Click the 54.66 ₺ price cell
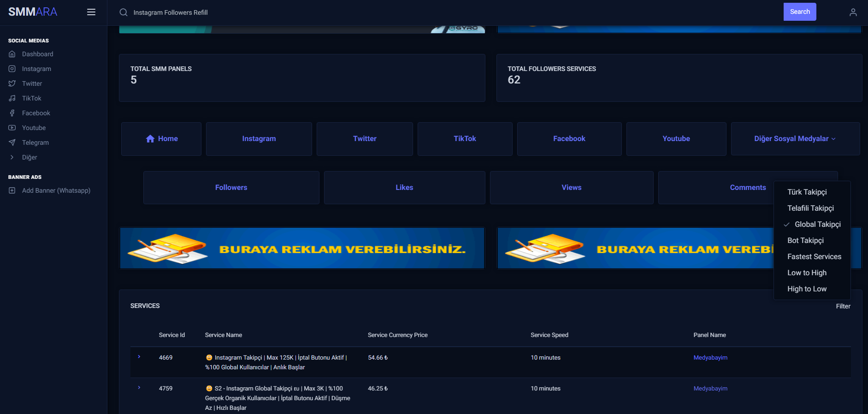 (378, 358)
